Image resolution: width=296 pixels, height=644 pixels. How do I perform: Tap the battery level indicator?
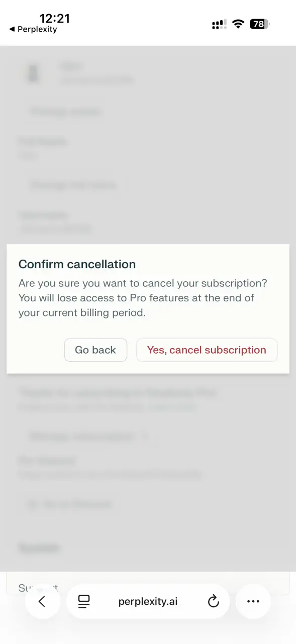(x=259, y=24)
